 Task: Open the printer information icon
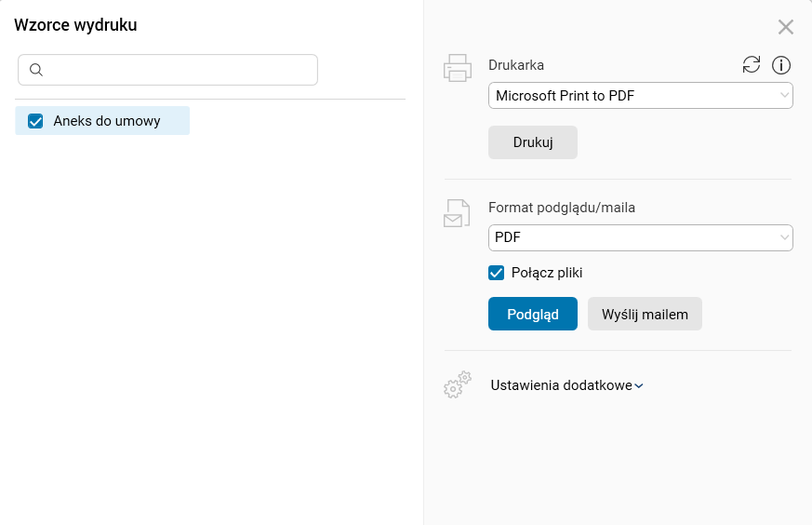point(781,65)
